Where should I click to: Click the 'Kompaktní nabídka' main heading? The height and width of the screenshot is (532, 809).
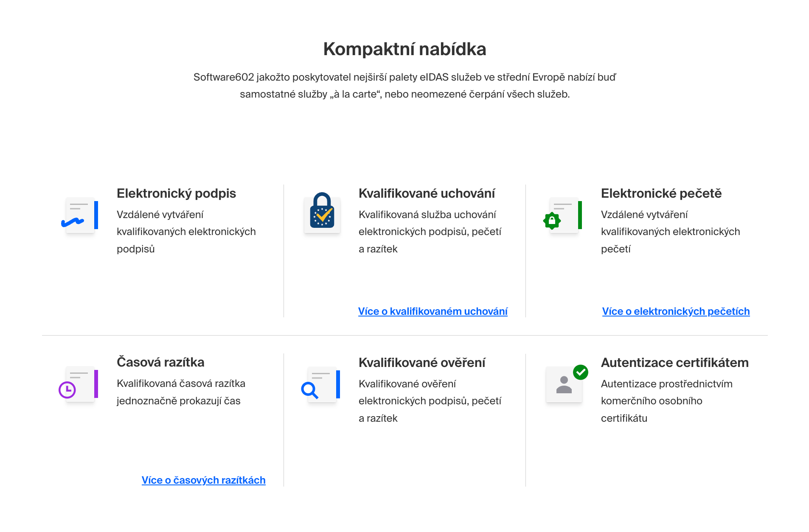404,49
